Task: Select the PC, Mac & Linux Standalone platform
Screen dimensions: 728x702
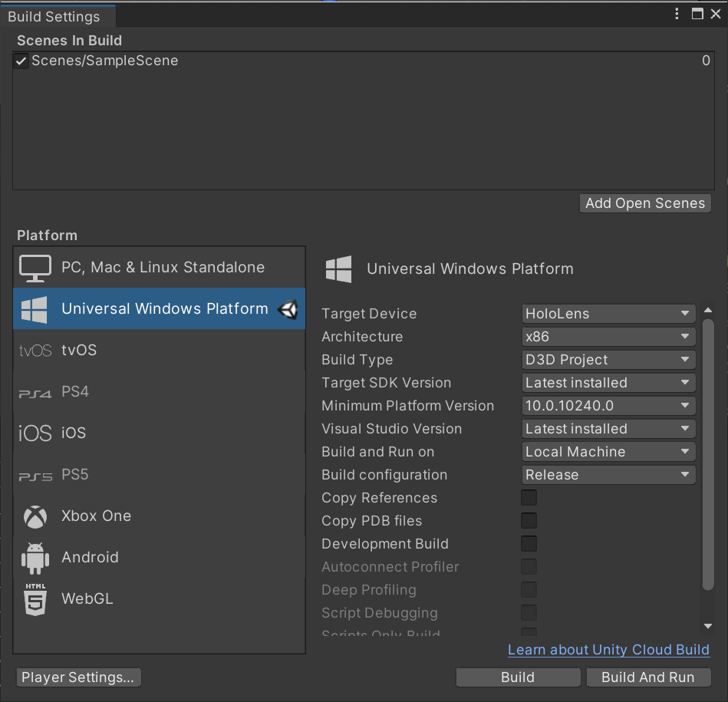Action: coord(160,268)
